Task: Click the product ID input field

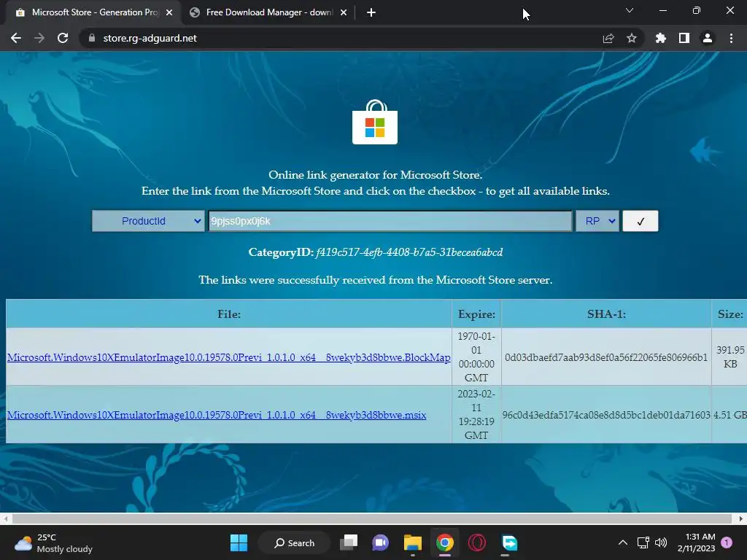Action: [x=390, y=221]
